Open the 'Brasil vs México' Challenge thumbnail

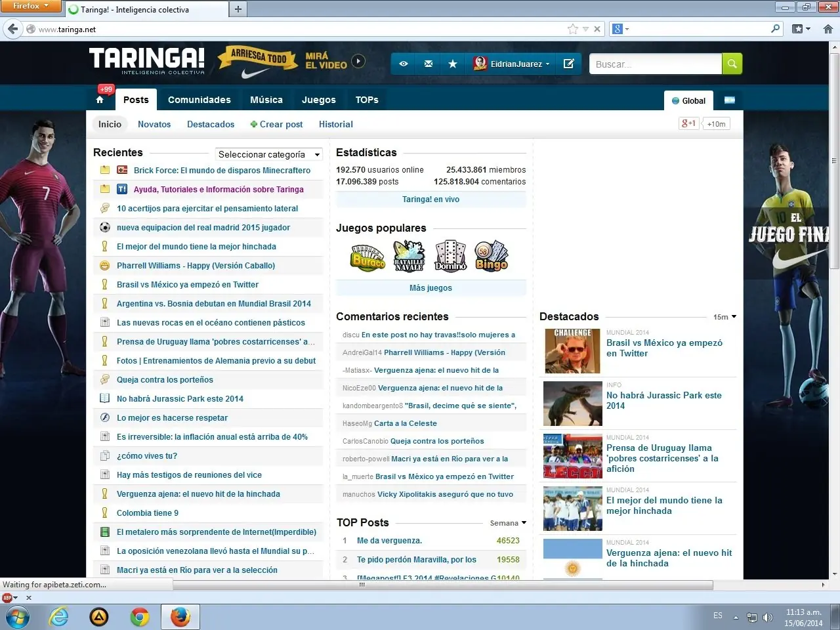[572, 351]
